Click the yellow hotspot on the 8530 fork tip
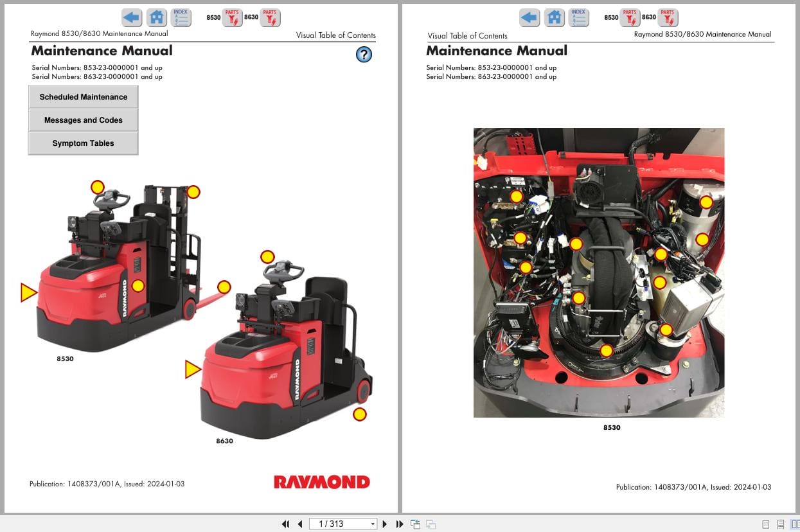This screenshot has height=532, width=800. coord(224,287)
